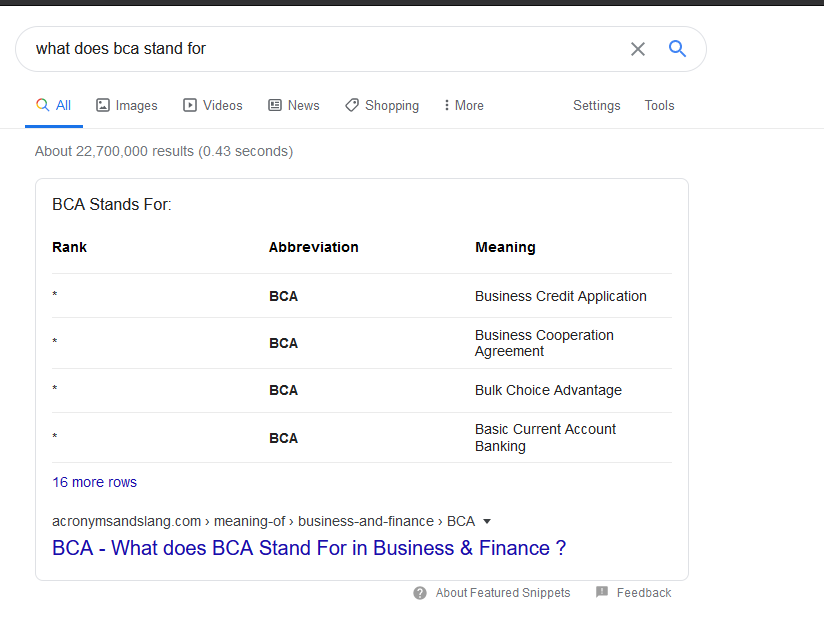Clear the search query with X icon

[x=638, y=49]
